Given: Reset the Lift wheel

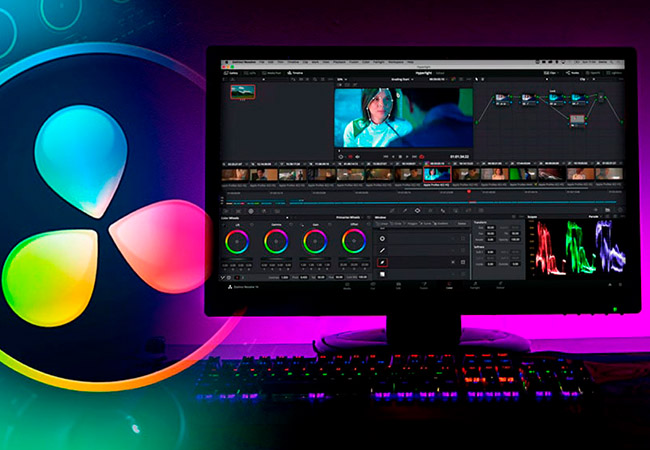Looking at the screenshot, I should (251, 225).
